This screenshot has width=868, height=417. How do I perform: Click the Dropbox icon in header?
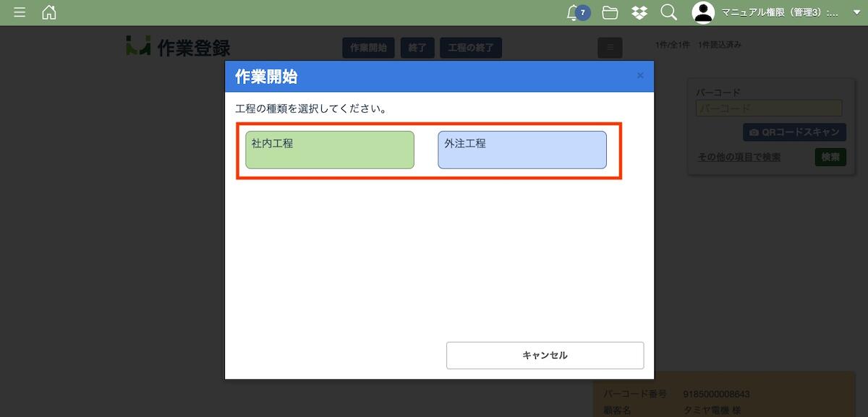click(639, 12)
